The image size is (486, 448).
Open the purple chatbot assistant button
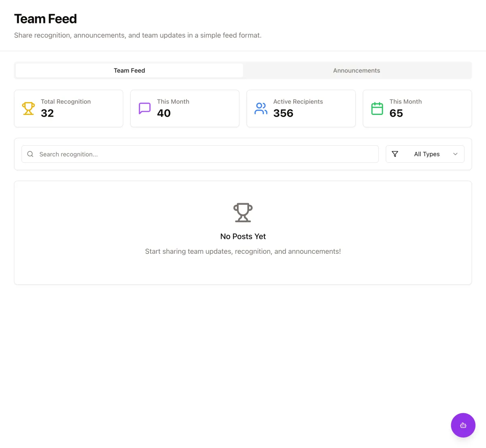tap(463, 425)
